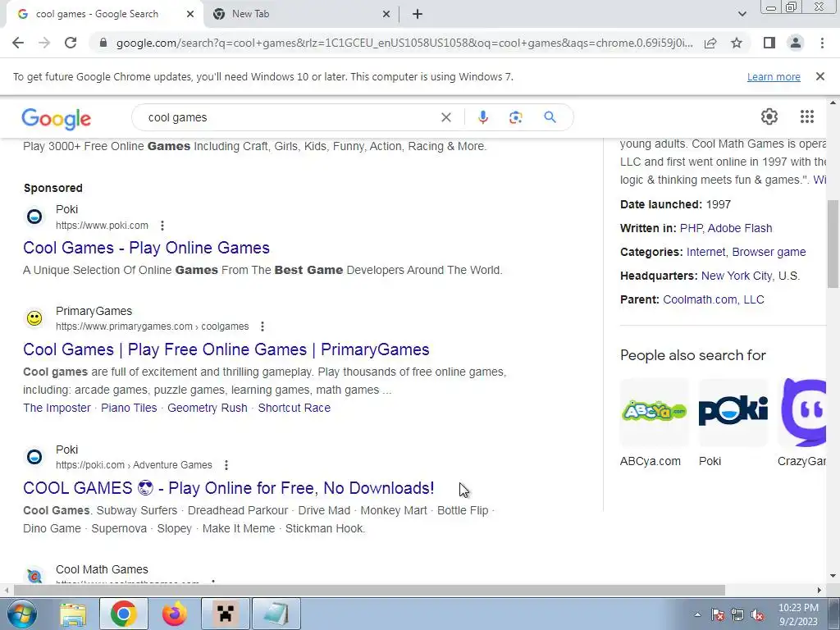Show hidden system tray icons
Screen dimensions: 840x630
click(697, 614)
